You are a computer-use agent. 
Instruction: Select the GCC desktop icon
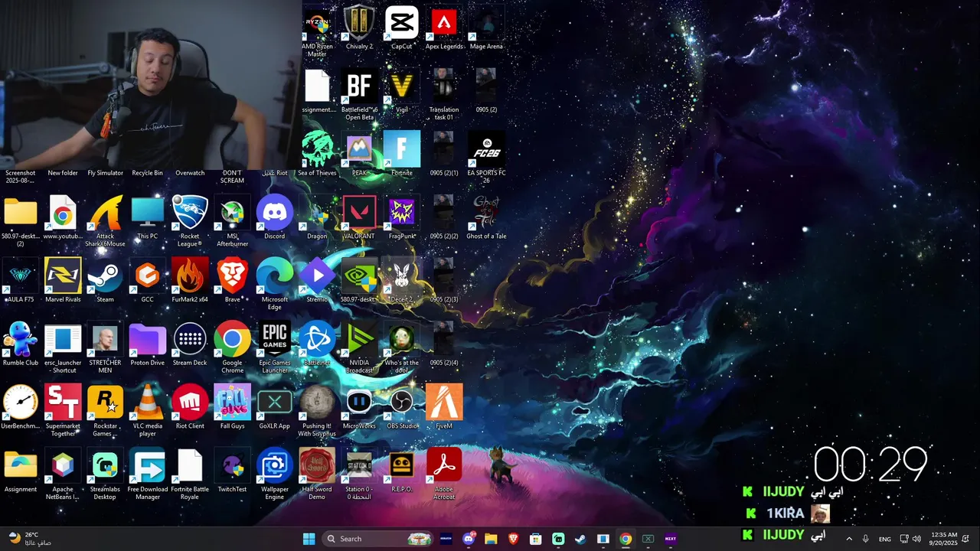(x=148, y=276)
